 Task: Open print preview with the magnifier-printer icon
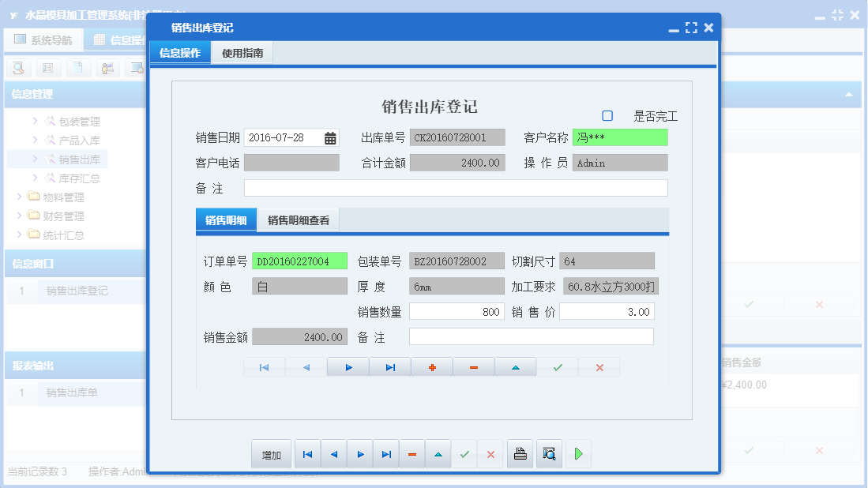549,453
